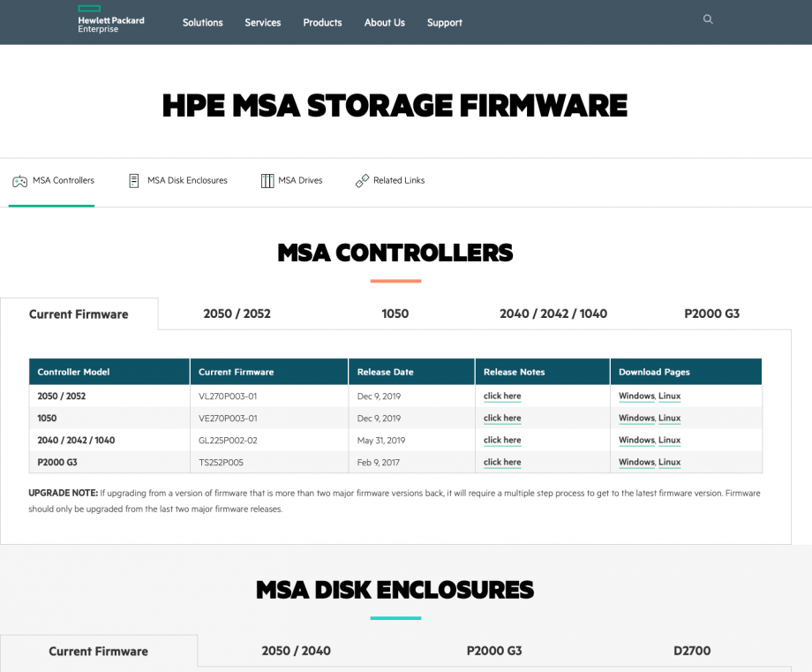
Task: Select the P2000 G3 controllers tab
Action: (711, 313)
